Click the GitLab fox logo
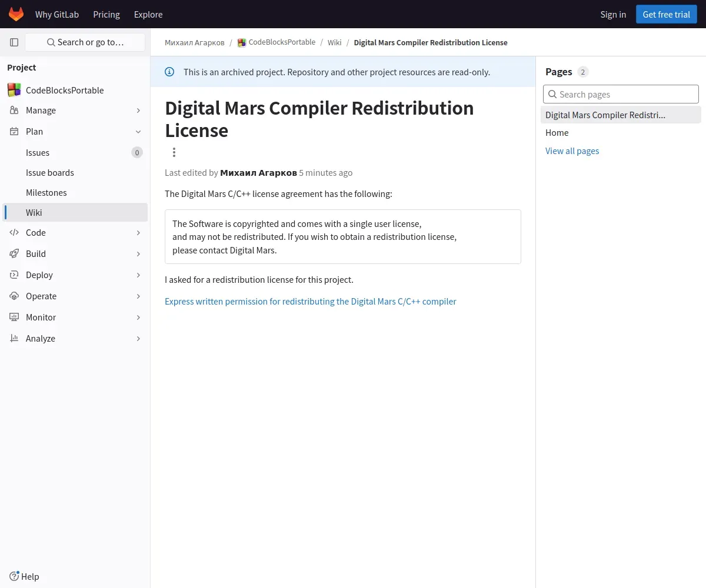The image size is (706, 588). (x=16, y=14)
